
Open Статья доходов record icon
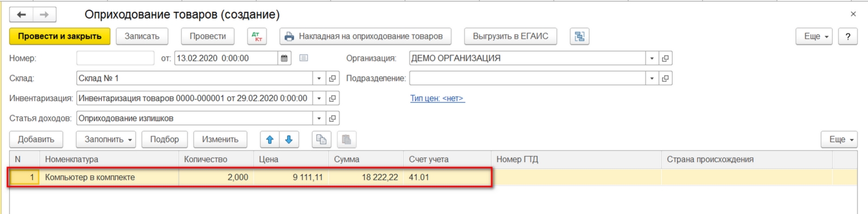pyautogui.click(x=333, y=118)
